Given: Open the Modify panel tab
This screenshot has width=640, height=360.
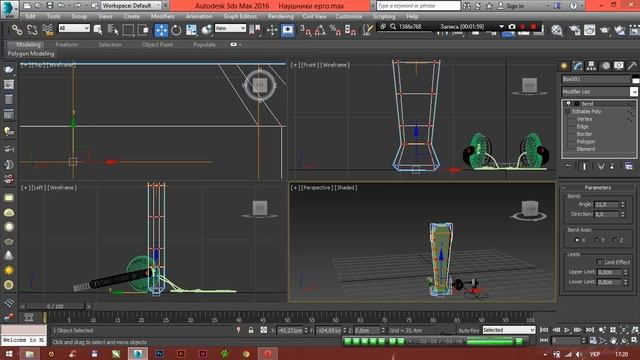Looking at the screenshot, I should tap(578, 66).
